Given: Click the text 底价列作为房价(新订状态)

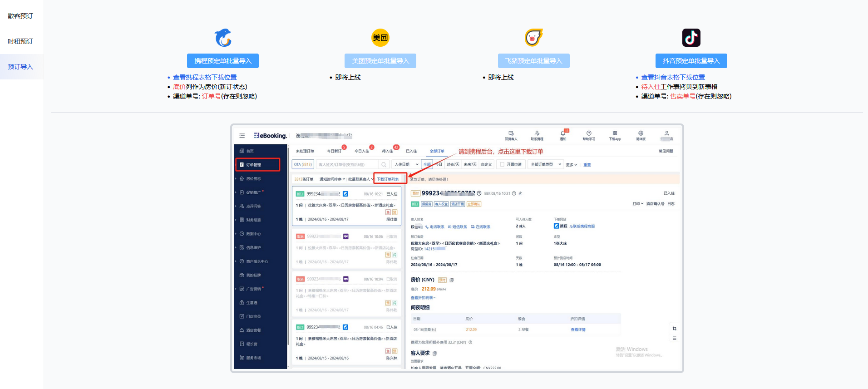Looking at the screenshot, I should pyautogui.click(x=210, y=87).
